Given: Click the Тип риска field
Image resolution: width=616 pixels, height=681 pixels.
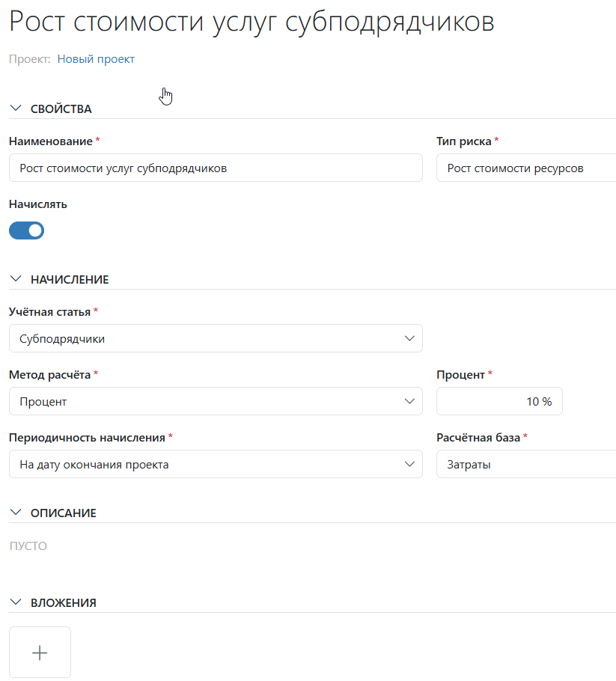Looking at the screenshot, I should coord(525,168).
